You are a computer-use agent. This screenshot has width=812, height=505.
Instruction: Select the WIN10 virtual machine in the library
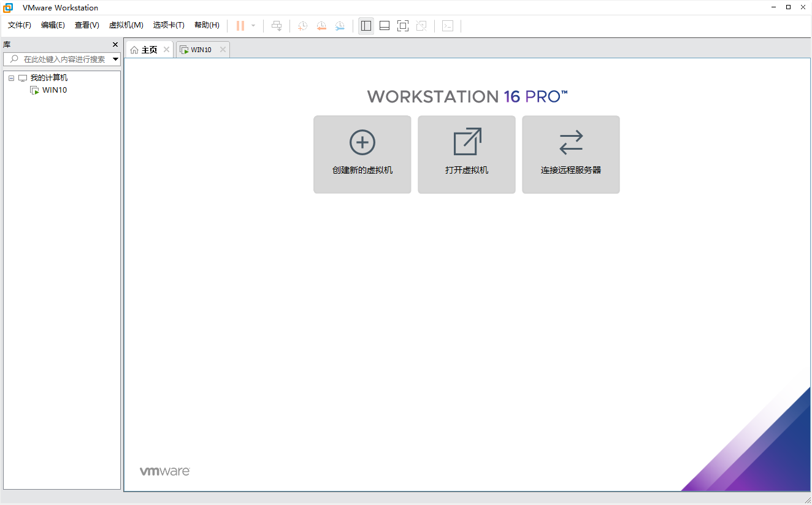click(x=54, y=90)
